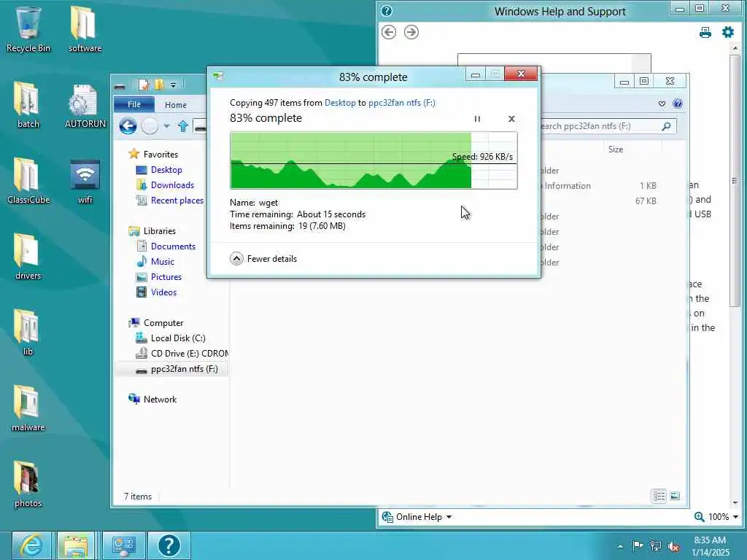Viewport: 747px width, 560px height.
Task: Click Properties icon in Explorer quick access toolbar
Action: [144, 85]
